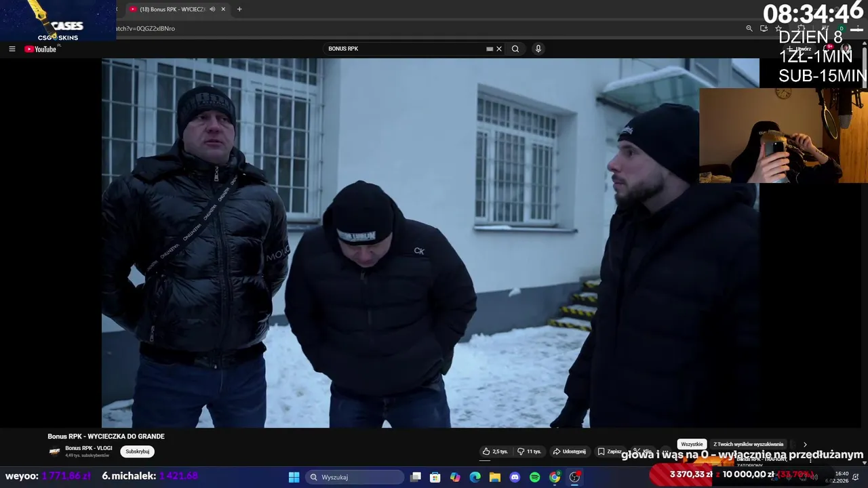Like the video, 2,5 tys. thumbs up

click(495, 451)
